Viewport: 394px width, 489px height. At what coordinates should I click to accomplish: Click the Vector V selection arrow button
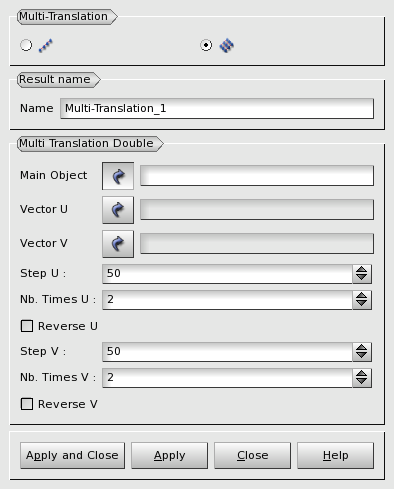(118, 244)
